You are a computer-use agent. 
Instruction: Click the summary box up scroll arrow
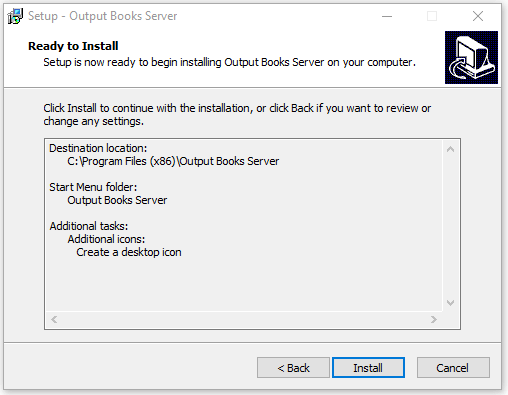[x=450, y=149]
